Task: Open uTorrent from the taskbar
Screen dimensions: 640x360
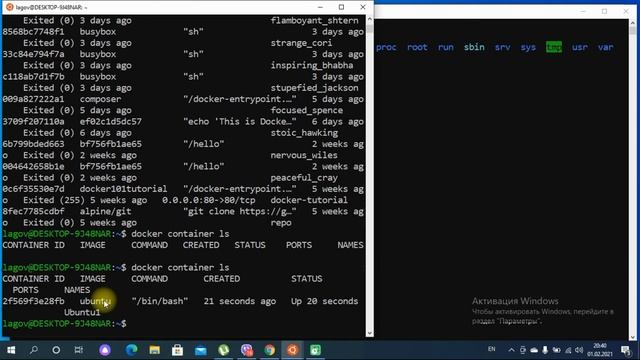Action: (224, 350)
